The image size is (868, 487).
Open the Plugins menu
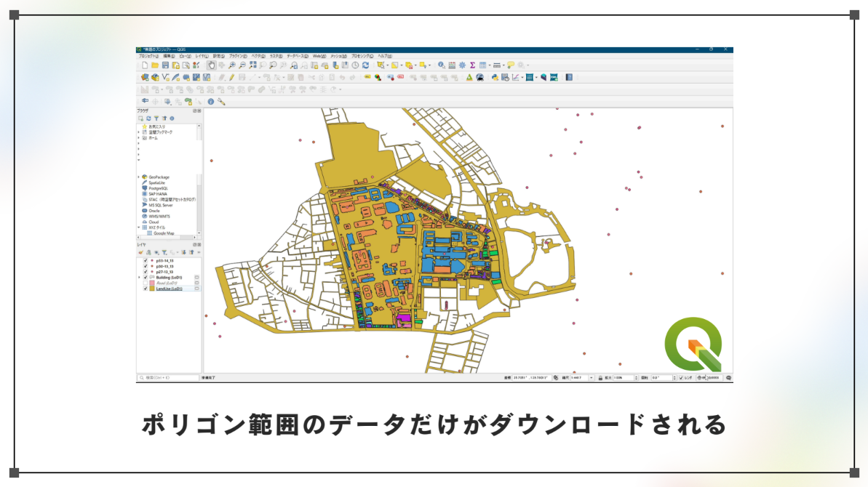[238, 56]
